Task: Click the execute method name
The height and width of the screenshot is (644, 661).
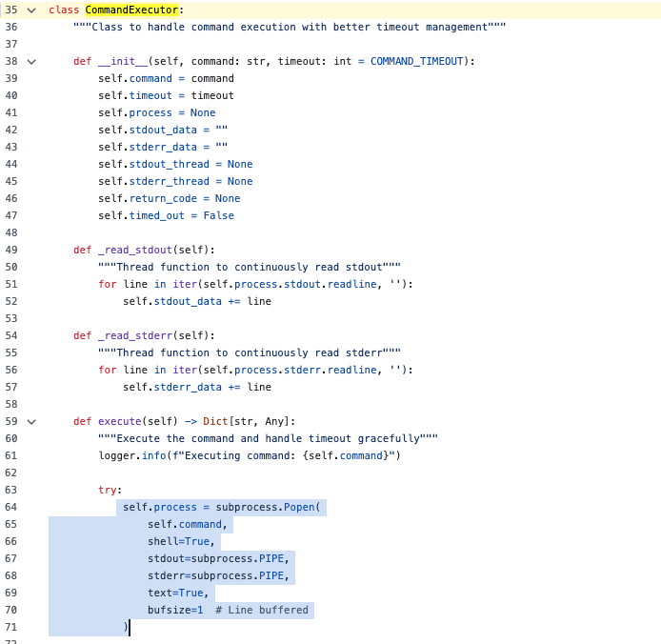Action: [x=120, y=421]
